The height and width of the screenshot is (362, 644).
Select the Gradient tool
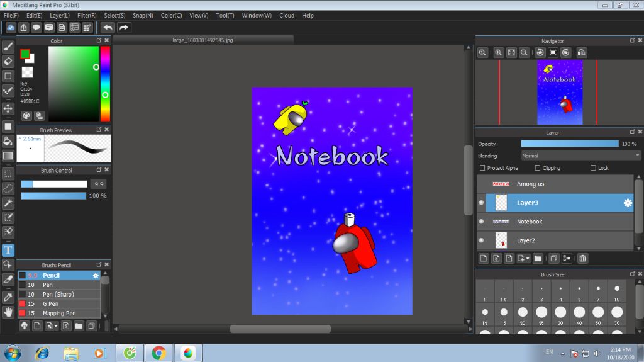(8, 156)
